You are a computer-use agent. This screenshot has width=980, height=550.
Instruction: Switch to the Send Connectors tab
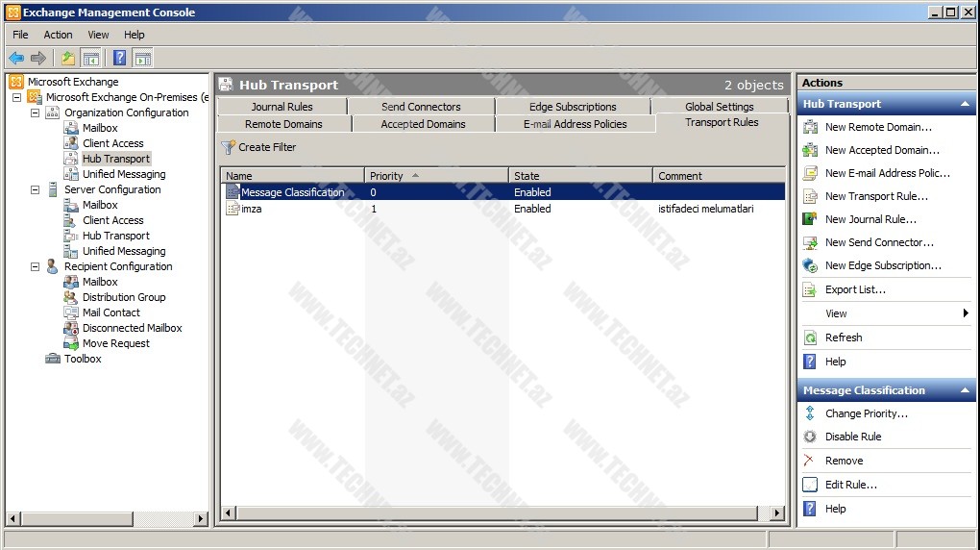(x=421, y=107)
